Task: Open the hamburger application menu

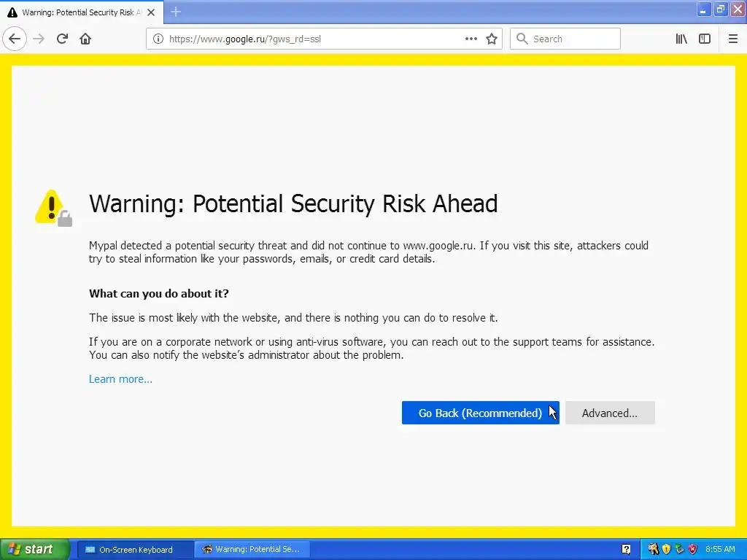Action: 733,39
